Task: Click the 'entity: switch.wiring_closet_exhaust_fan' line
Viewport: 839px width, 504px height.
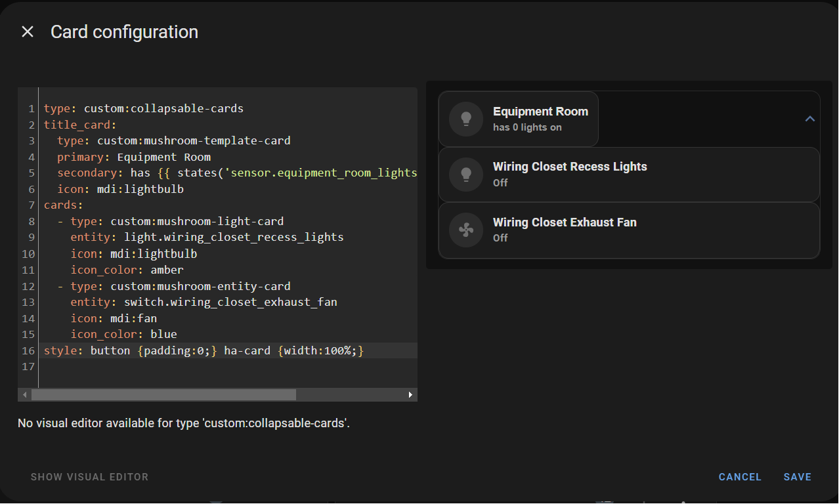Action: pos(204,302)
